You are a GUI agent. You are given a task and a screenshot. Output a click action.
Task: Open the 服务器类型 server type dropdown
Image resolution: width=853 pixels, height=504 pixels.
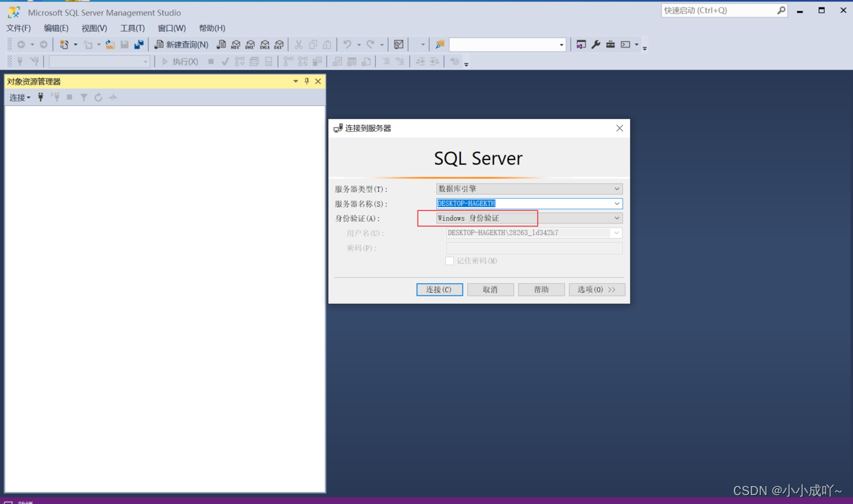[x=617, y=188]
